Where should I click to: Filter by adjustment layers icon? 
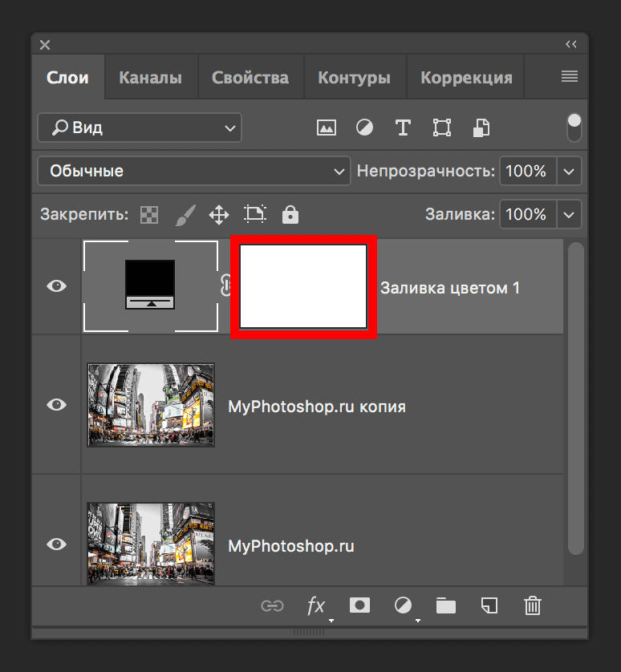[x=364, y=128]
